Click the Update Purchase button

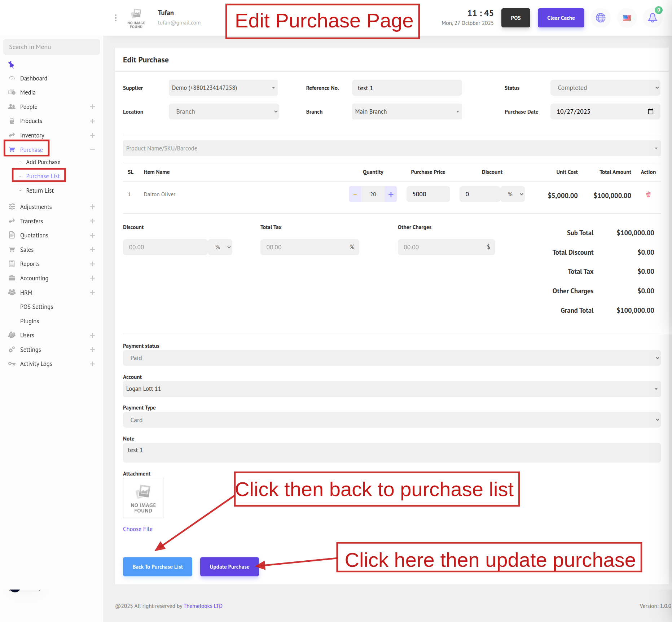click(x=229, y=567)
